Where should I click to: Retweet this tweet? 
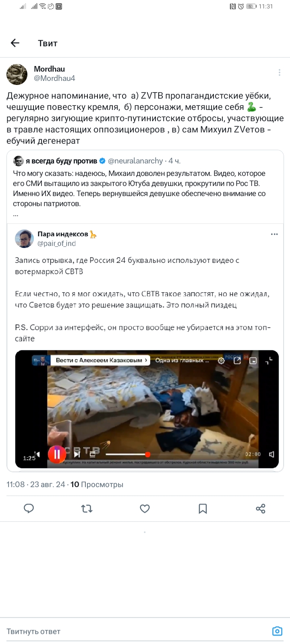pyautogui.click(x=87, y=508)
